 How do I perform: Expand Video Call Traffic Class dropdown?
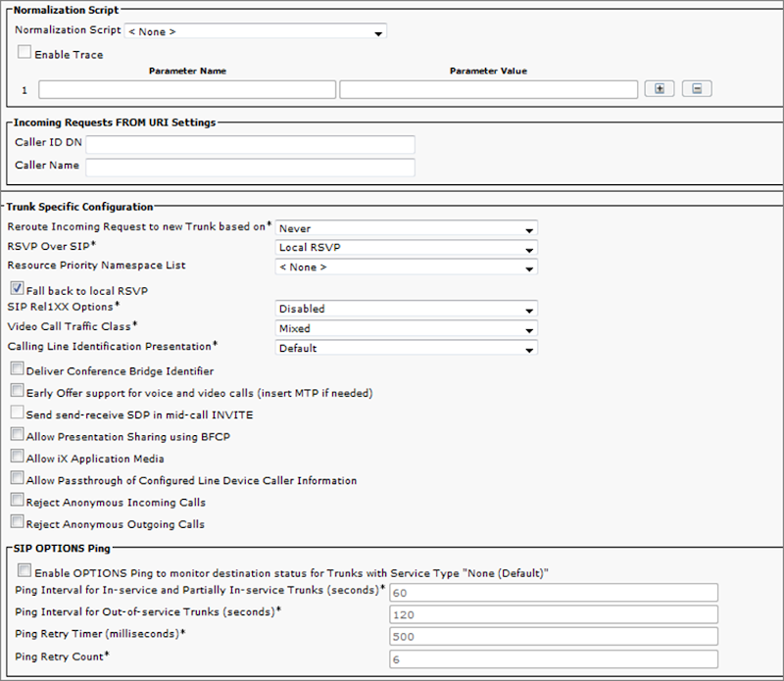406,328
